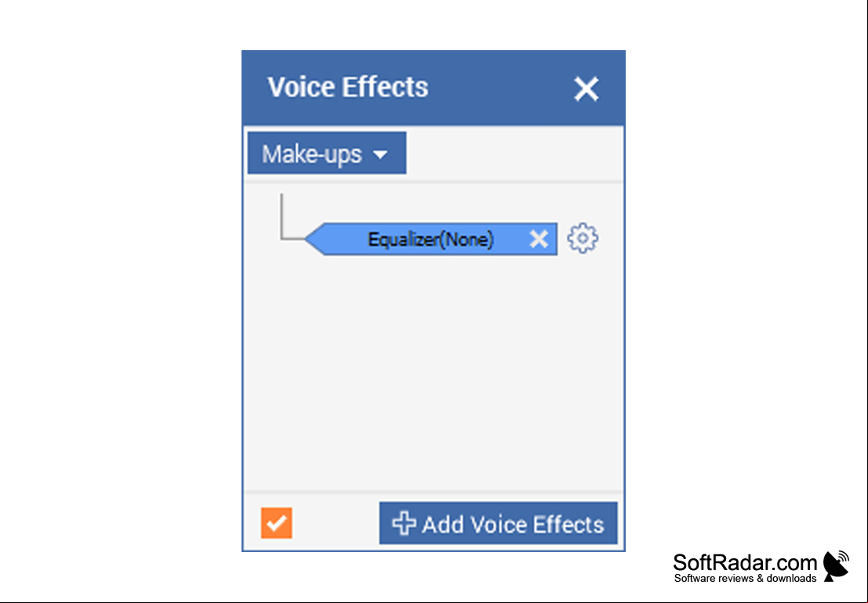Remove the Equalizer(None) effect with its X
Image resolution: width=868 pixels, height=603 pixels.
(x=539, y=239)
